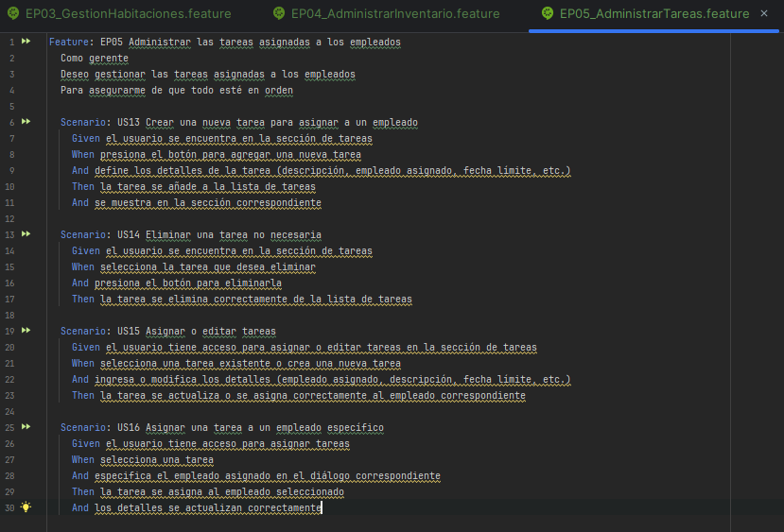Click line number 12 in the gutter
The width and height of the screenshot is (784, 532).
coord(9,219)
